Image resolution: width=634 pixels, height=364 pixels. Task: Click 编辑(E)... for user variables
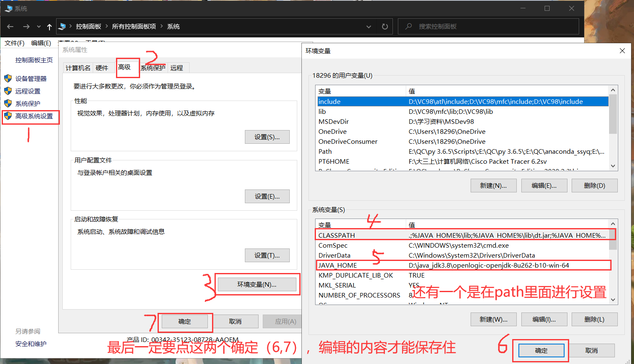[544, 185]
